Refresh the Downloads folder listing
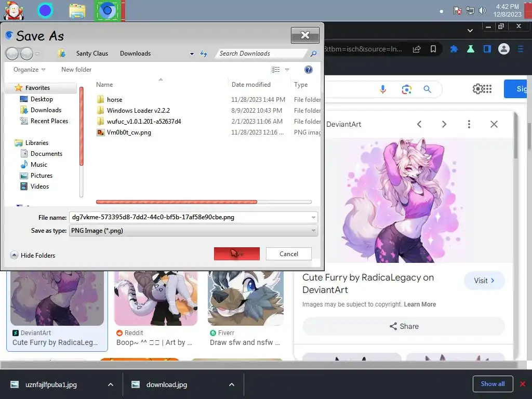This screenshot has height=399, width=532. click(x=204, y=54)
